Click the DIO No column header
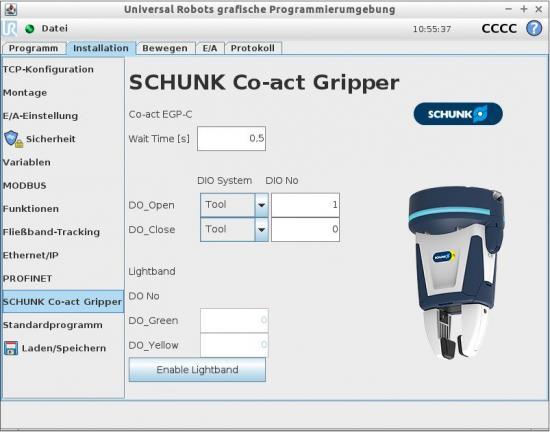550x432 pixels. click(x=282, y=181)
